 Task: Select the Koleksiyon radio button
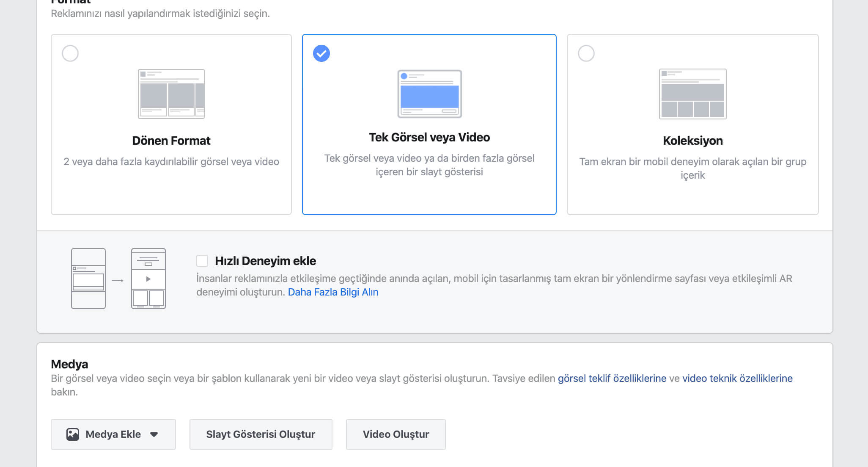[586, 53]
